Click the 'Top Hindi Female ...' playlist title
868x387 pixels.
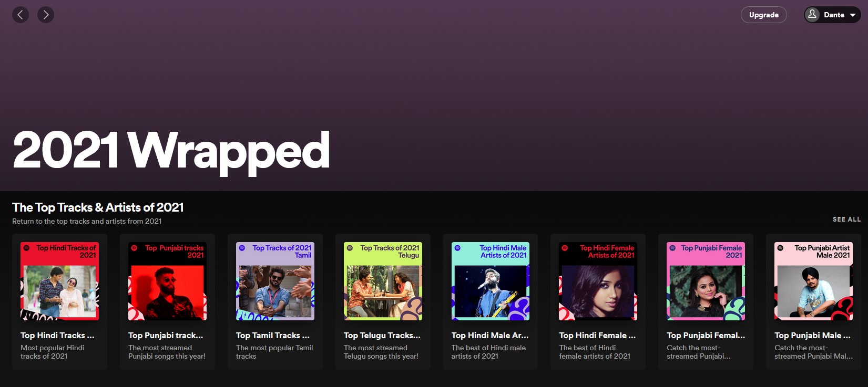click(x=598, y=335)
